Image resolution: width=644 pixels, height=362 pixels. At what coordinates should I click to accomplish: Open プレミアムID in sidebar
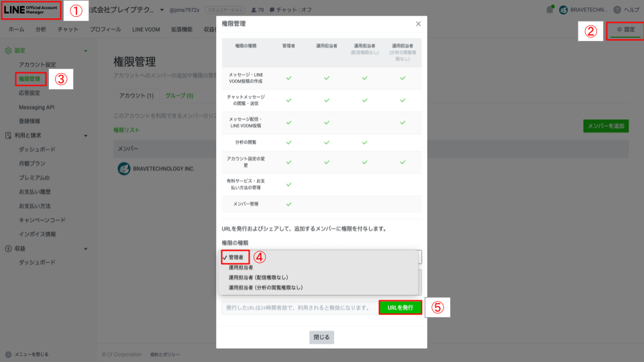click(34, 178)
